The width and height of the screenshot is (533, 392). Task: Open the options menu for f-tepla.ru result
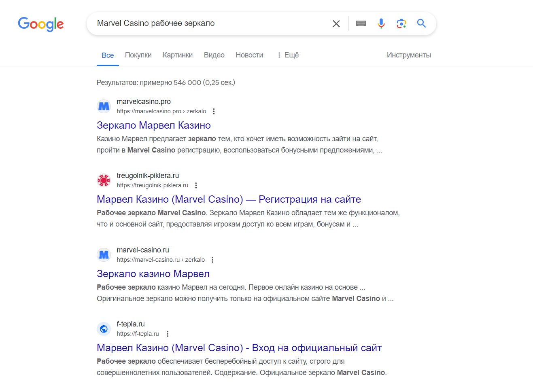pyautogui.click(x=168, y=334)
